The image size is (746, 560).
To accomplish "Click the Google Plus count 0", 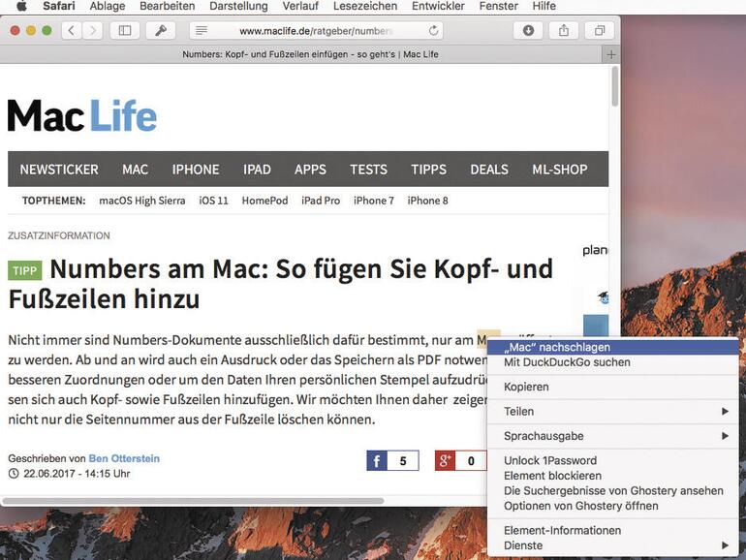I will click(471, 460).
